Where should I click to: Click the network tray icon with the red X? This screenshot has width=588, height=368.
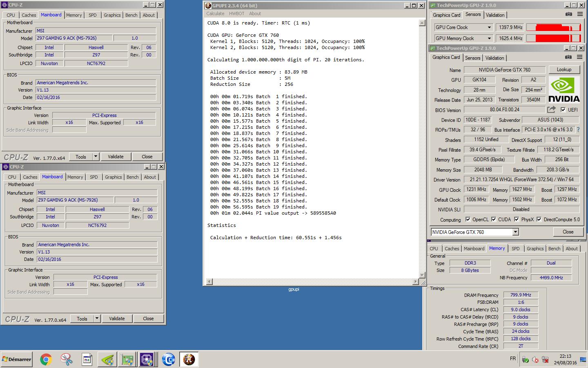pyautogui.click(x=545, y=360)
